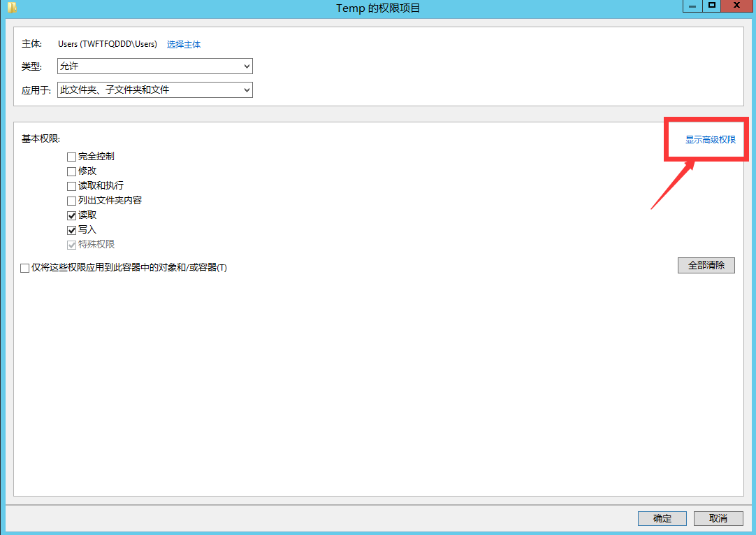Screen dimensions: 756x535
Task: Enable the 完全控制 checkbox
Action: pyautogui.click(x=71, y=157)
